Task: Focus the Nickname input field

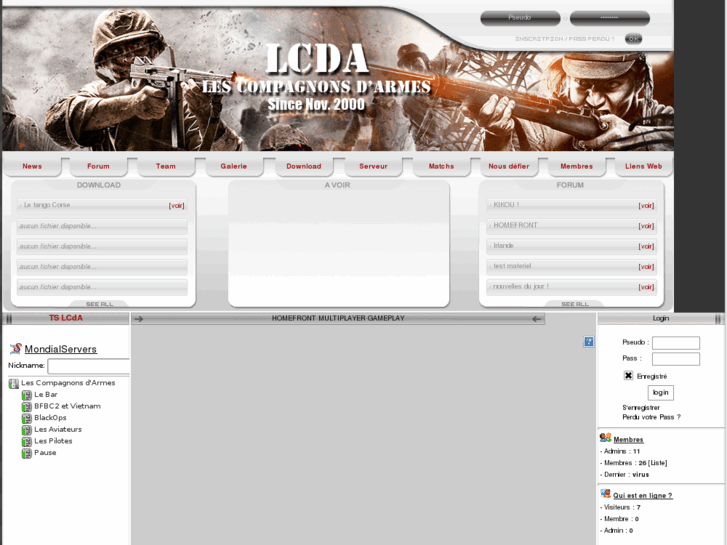Action: (89, 366)
